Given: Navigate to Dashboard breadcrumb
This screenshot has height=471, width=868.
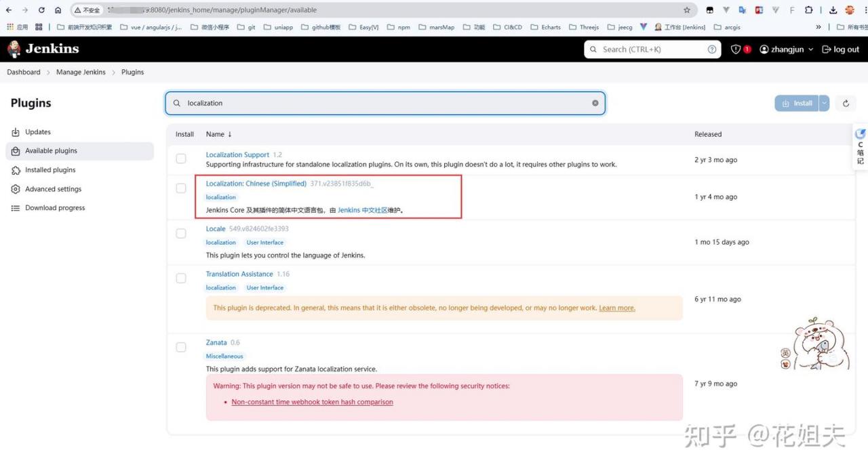Looking at the screenshot, I should (24, 73).
